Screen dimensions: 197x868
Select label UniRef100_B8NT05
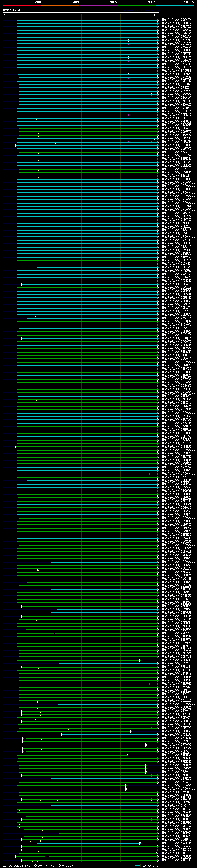177,436
